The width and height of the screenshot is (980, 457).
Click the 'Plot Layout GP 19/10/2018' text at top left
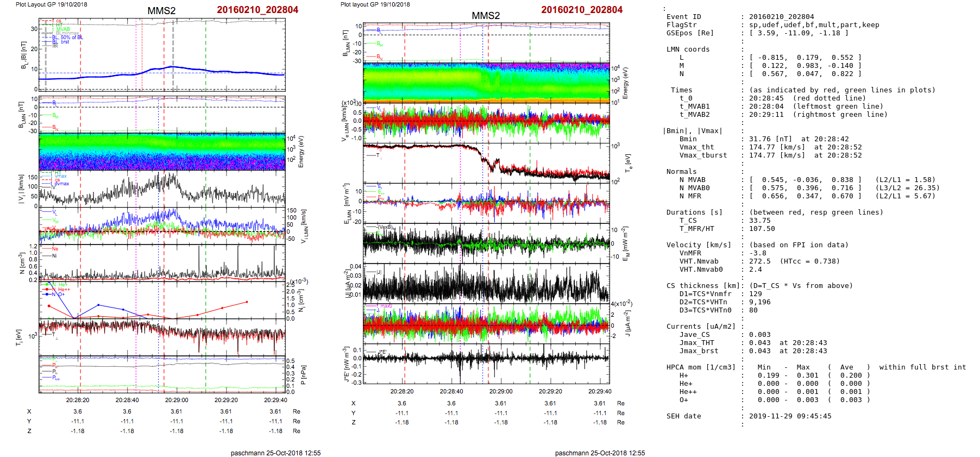(x=51, y=4)
